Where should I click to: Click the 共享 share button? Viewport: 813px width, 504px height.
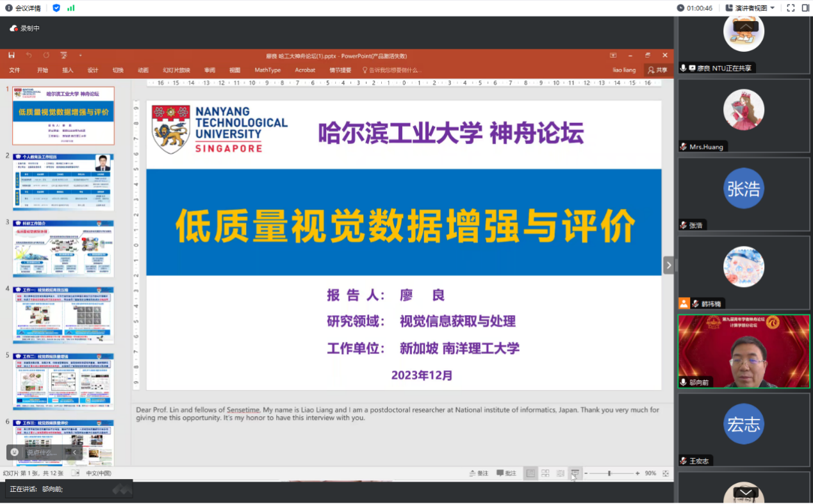coord(657,70)
